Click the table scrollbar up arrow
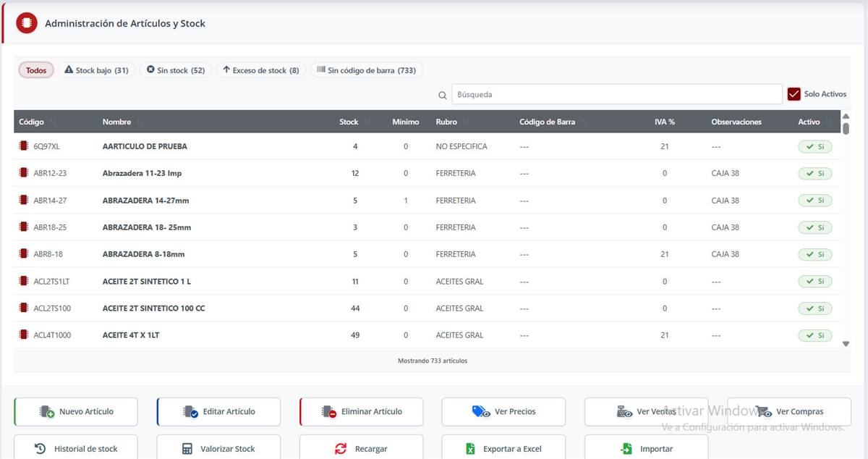 coord(846,116)
